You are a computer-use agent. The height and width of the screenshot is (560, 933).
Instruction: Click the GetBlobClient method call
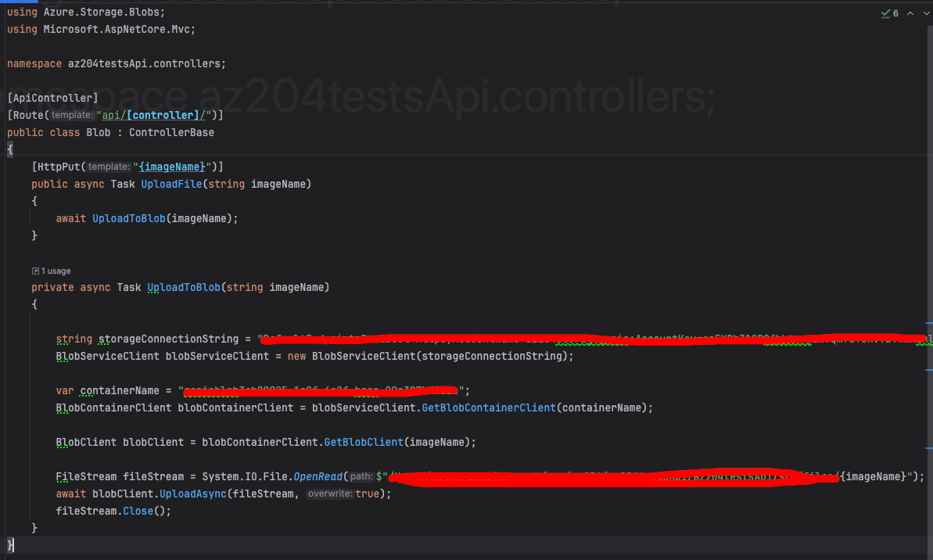[x=364, y=442]
